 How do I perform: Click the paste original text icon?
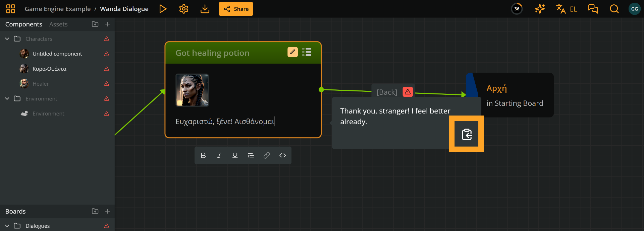[467, 134]
